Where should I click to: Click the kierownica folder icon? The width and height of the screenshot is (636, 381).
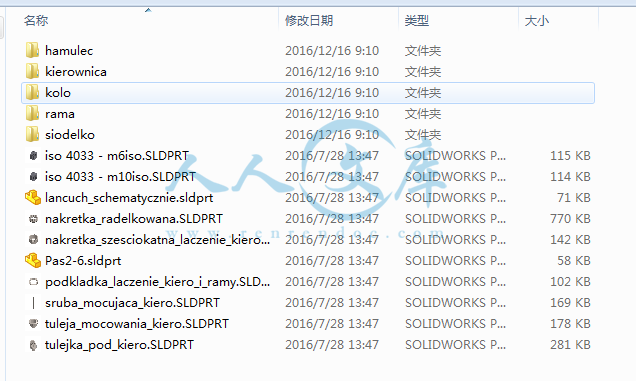click(32, 71)
